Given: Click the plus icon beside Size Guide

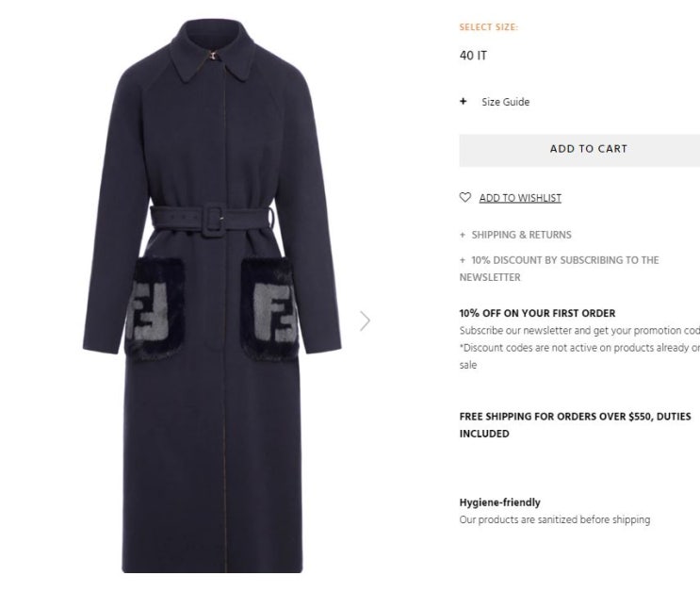Looking at the screenshot, I should click(x=463, y=102).
